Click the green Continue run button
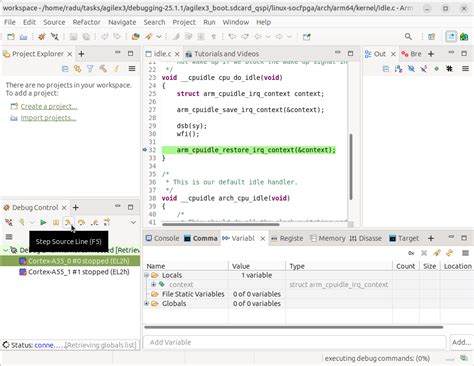This screenshot has height=366, width=474. 43,222
